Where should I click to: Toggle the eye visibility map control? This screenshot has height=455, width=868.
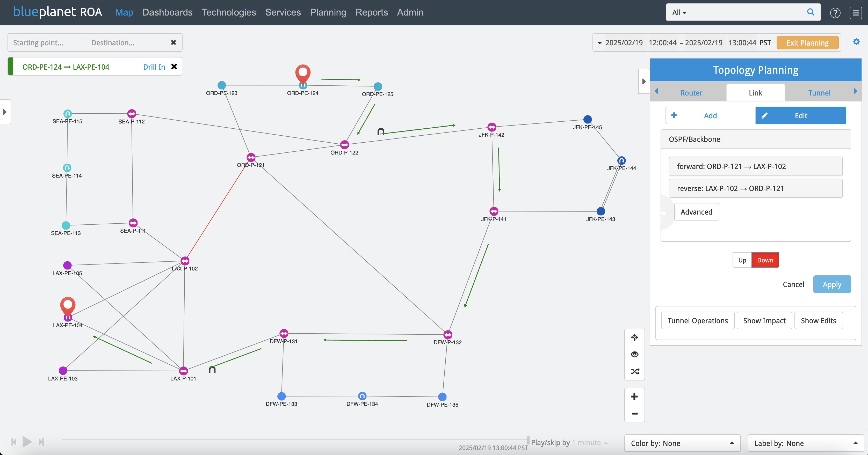click(x=634, y=354)
